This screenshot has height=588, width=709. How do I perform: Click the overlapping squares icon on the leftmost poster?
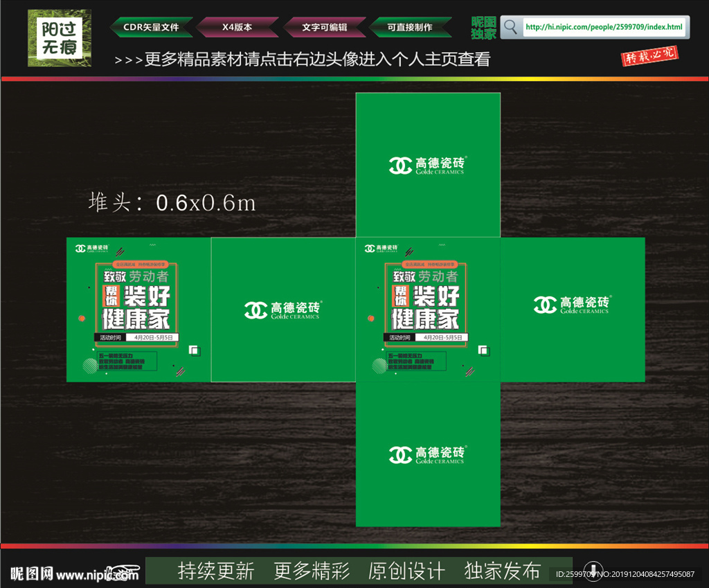(x=195, y=350)
